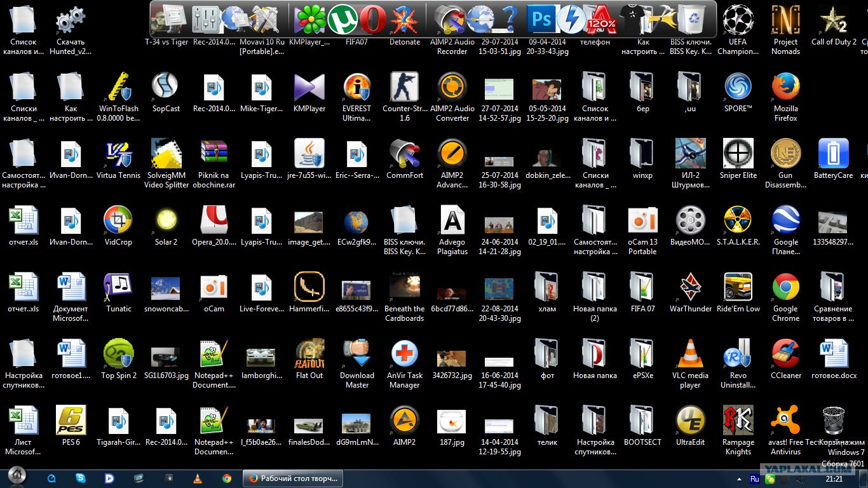The width and height of the screenshot is (868, 488).
Task: Launch SPORE from the desktop
Action: point(738,93)
